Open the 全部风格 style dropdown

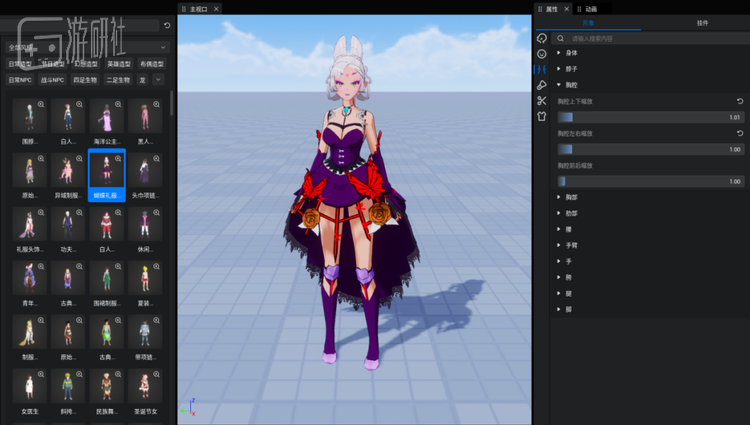[88, 47]
